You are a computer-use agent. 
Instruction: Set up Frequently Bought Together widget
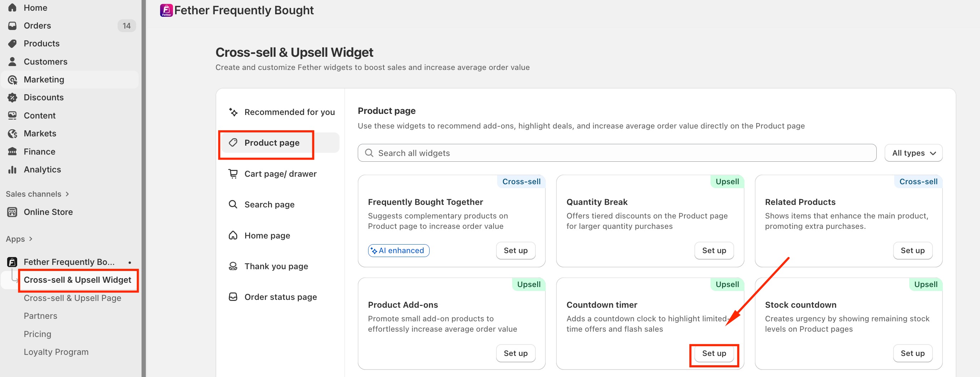(x=515, y=251)
